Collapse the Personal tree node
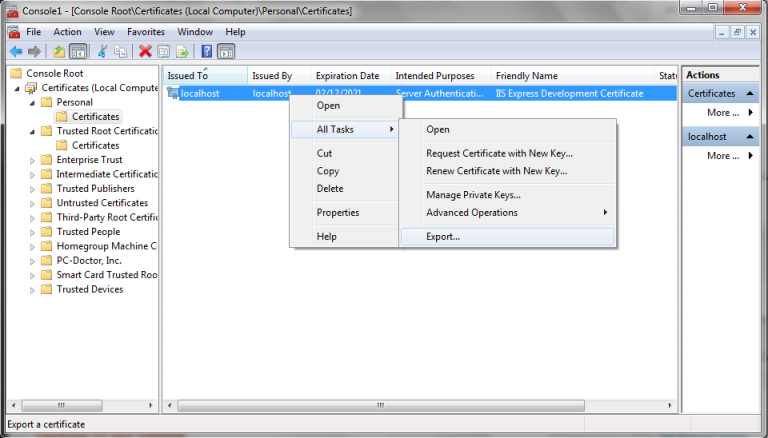This screenshot has width=768, height=438. 32,103
